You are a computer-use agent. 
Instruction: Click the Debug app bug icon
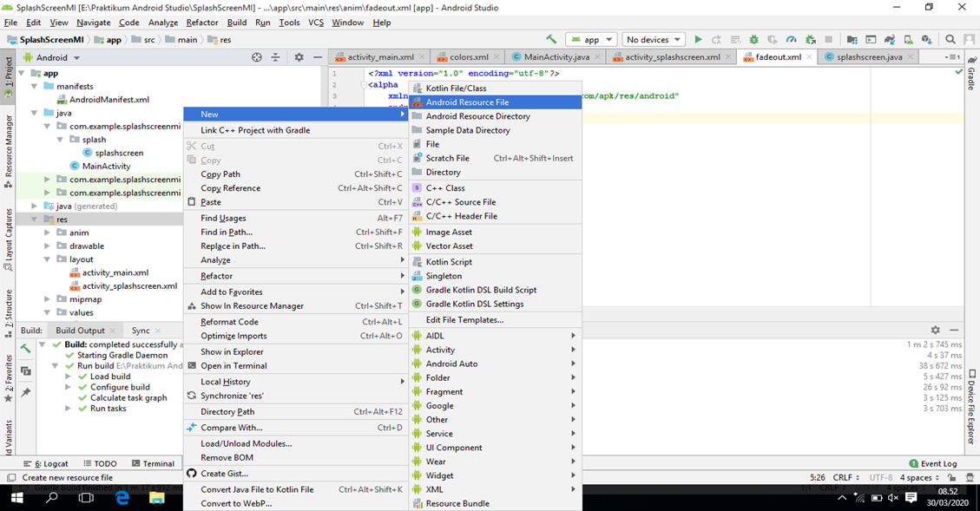753,39
